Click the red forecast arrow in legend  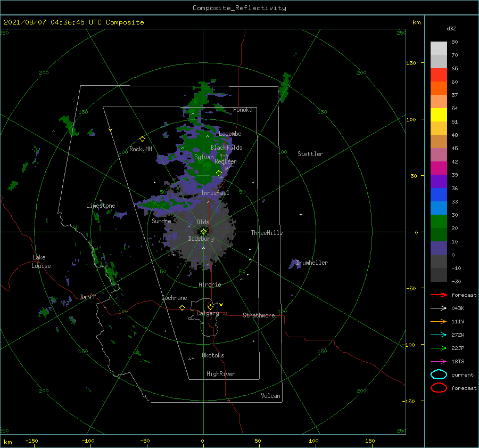click(439, 295)
